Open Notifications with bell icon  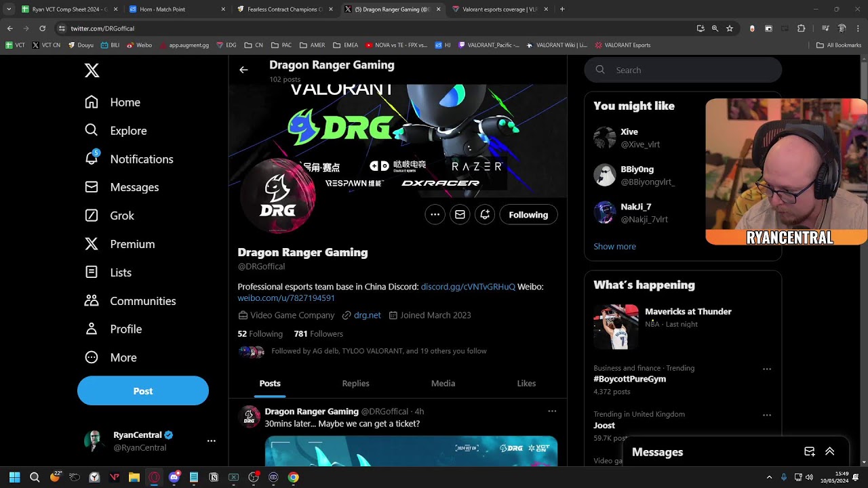tap(129, 159)
